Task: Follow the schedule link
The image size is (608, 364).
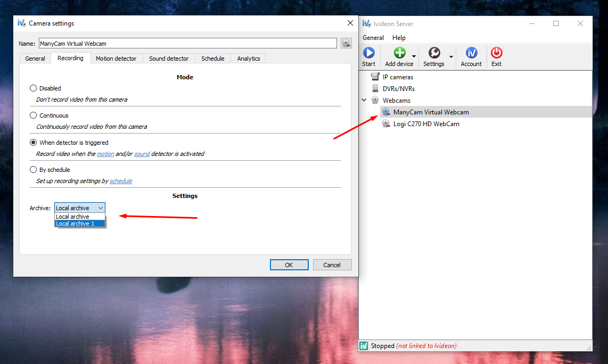Action: 121,181
